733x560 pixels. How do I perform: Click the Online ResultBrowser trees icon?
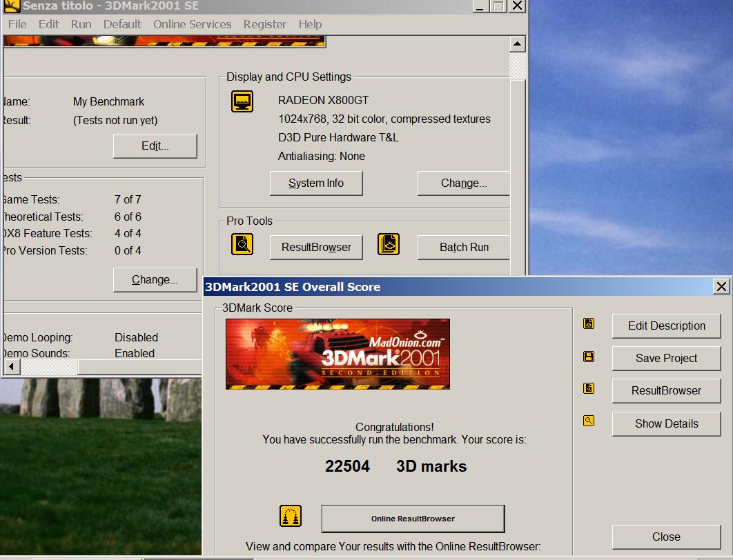(x=291, y=516)
